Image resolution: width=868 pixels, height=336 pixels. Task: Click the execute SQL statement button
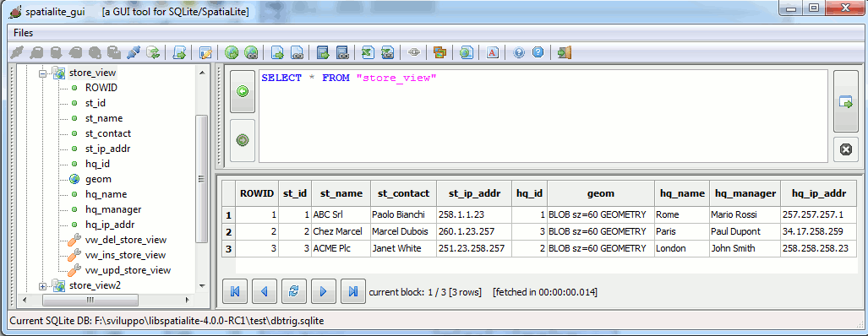coord(845,101)
